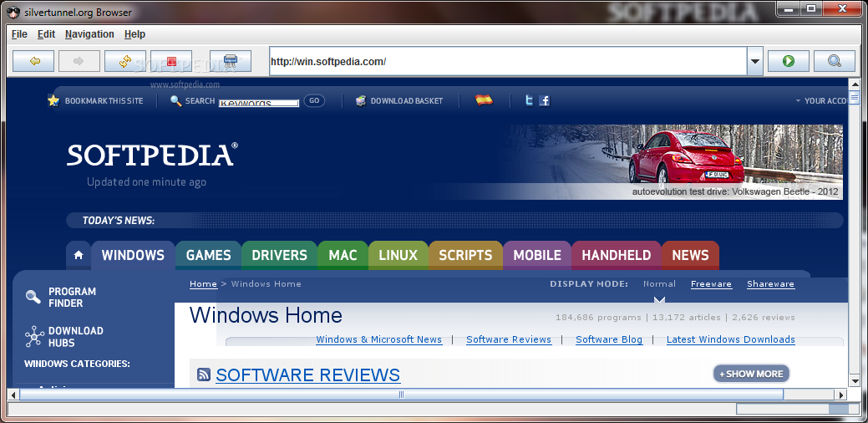Click the horizontal scrollbar right arrow
The height and width of the screenshot is (423, 868).
[x=841, y=395]
